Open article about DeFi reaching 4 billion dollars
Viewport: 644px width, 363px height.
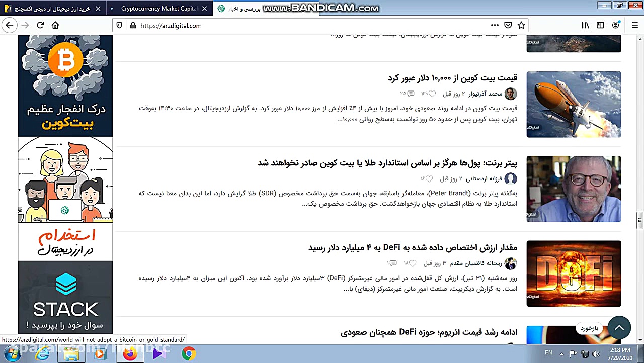413,247
